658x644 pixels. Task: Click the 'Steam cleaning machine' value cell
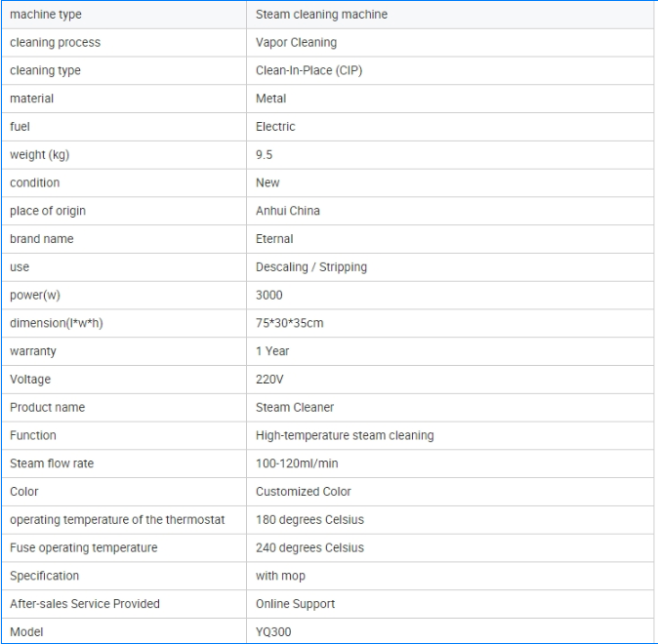pos(321,15)
